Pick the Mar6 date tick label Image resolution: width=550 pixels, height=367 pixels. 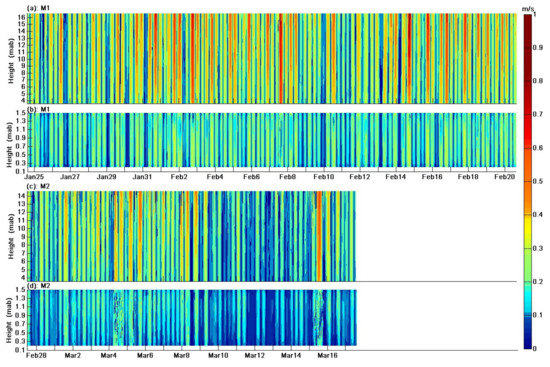tap(145, 355)
